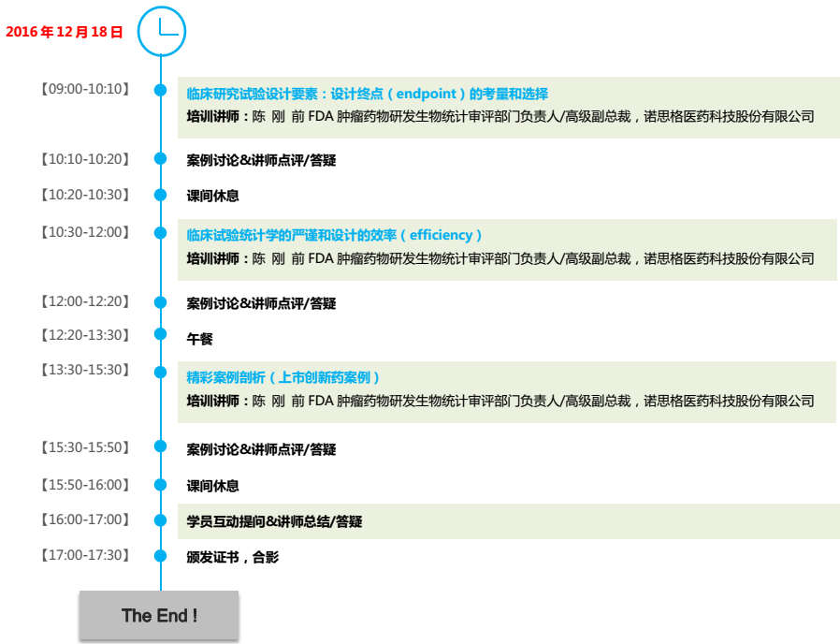Image resolution: width=840 pixels, height=644 pixels.
Task: Select timeline dot for 16:00-17:00 session
Action: [160, 520]
